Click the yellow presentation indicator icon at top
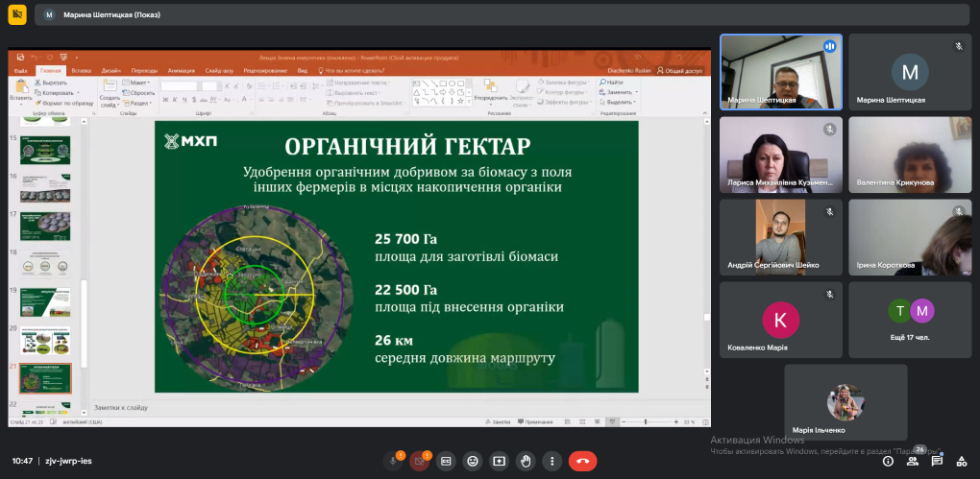980x479 pixels. pos(17,14)
